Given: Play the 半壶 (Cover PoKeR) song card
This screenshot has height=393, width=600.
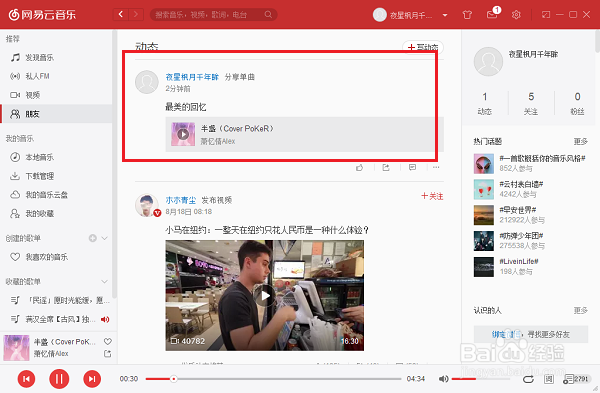Looking at the screenshot, I should point(183,134).
